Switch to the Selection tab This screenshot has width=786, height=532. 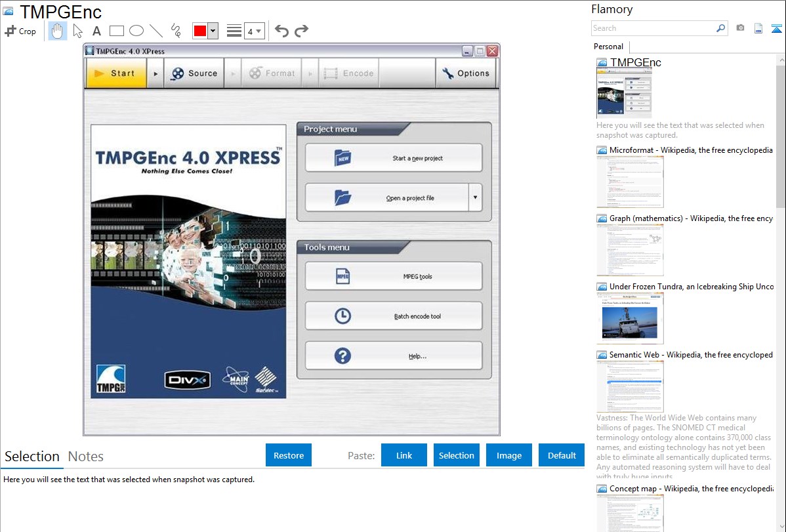tap(32, 457)
